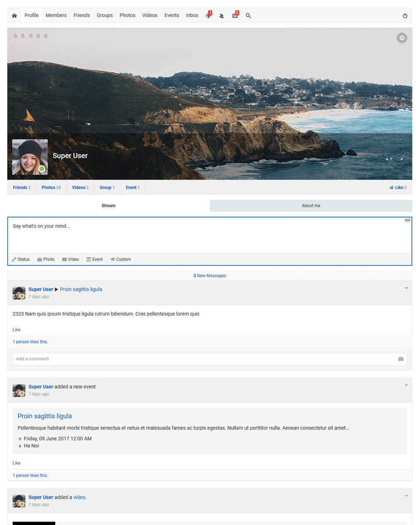The height and width of the screenshot is (525, 420).
Task: Open the friend requests icon
Action: coord(222,16)
